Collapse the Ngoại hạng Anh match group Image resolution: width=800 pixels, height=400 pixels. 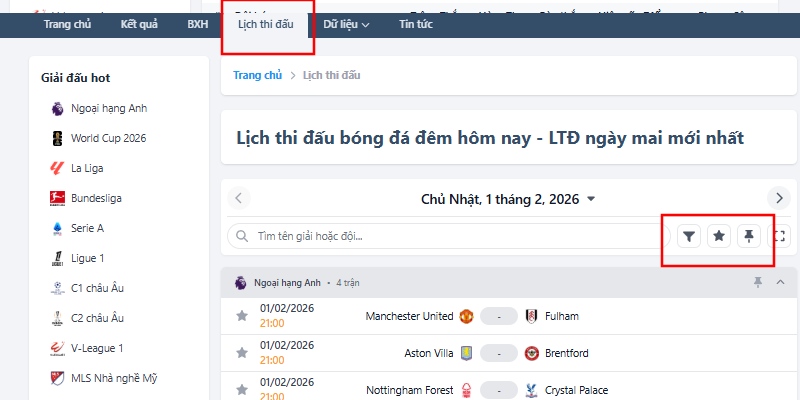tap(780, 282)
